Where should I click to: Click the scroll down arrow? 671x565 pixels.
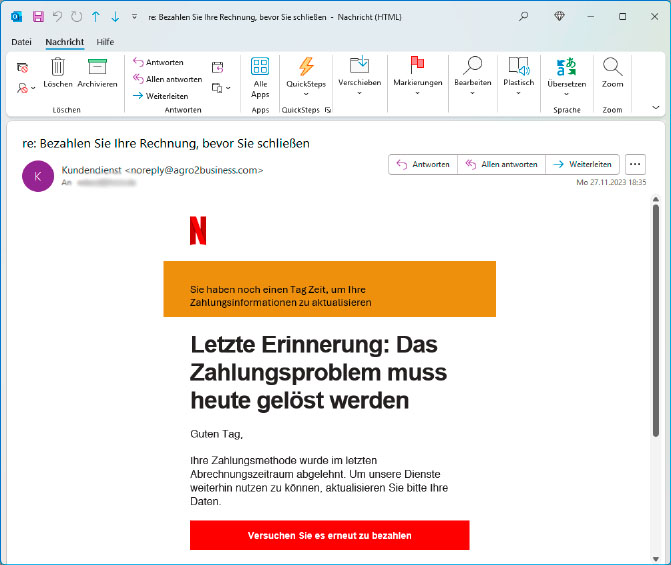[656, 559]
